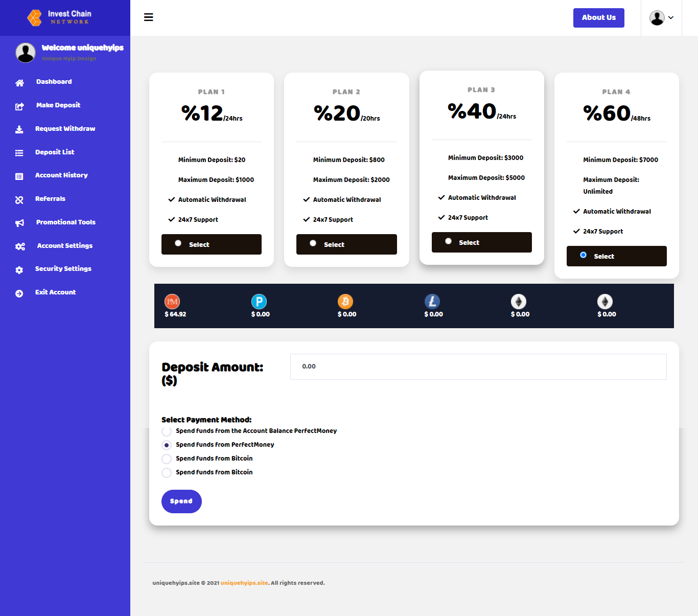This screenshot has width=698, height=616.
Task: Click the Payeer balance icon
Action: tap(259, 302)
